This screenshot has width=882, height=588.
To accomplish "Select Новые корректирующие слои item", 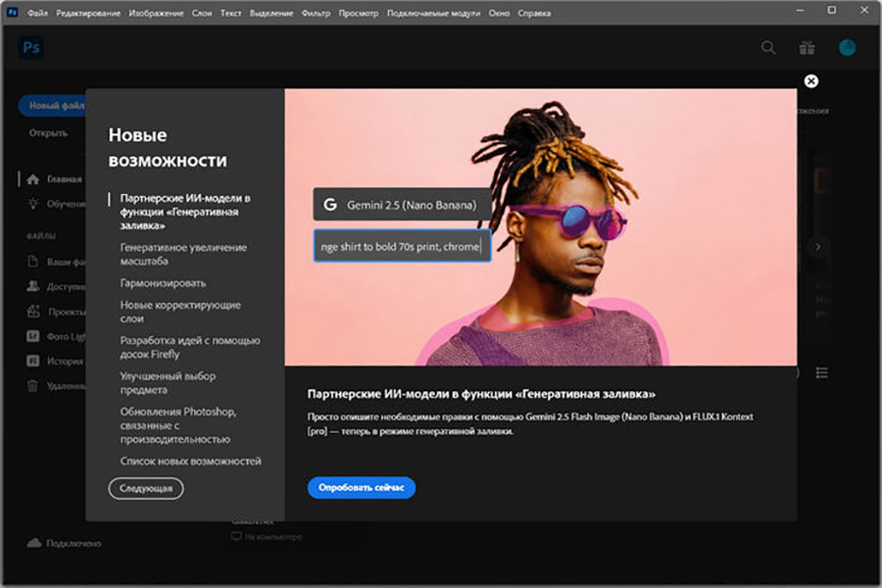I will [x=180, y=312].
